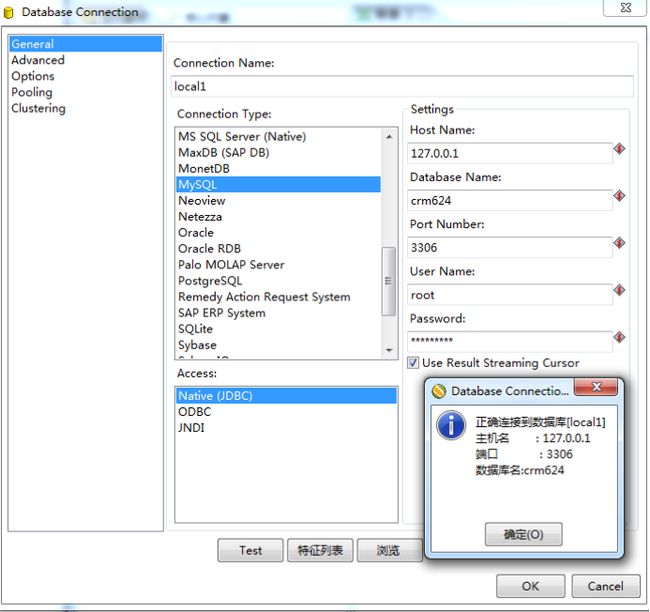Click the 浏览 button
Viewport: 650px width, 612px height.
[x=389, y=550]
